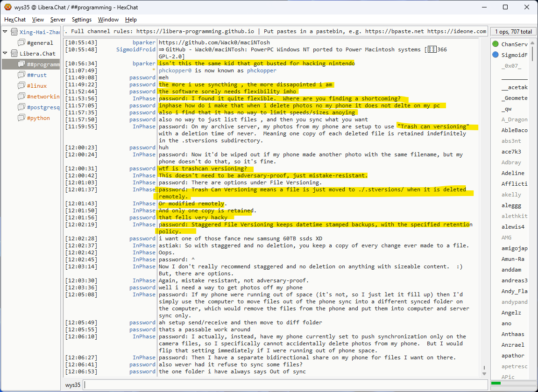Open the Server menu
Image resolution: width=538 pixels, height=392 pixels.
(x=58, y=20)
